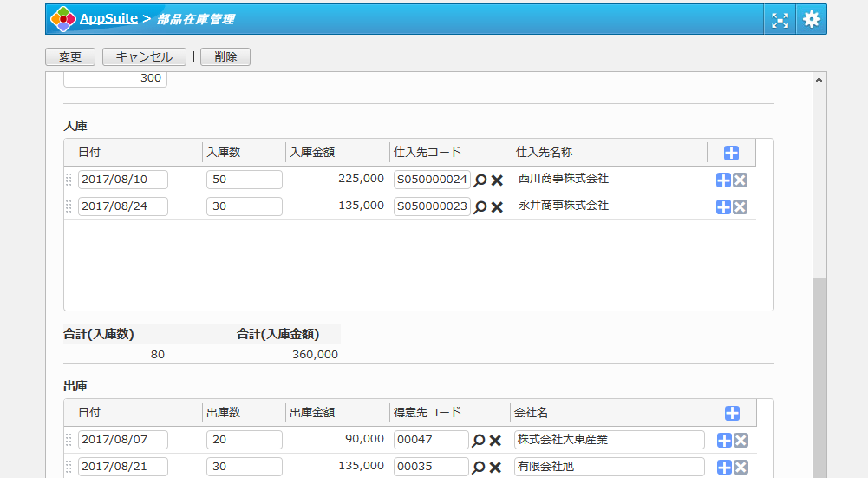Image resolution: width=868 pixels, height=478 pixels.
Task: Add row in 出庫 table header
Action: point(731,414)
